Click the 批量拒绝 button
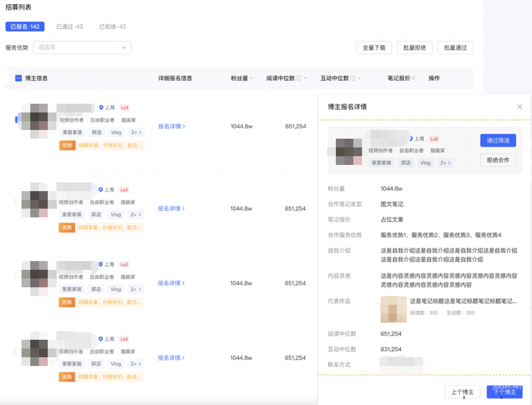The height and width of the screenshot is (405, 532). point(414,48)
